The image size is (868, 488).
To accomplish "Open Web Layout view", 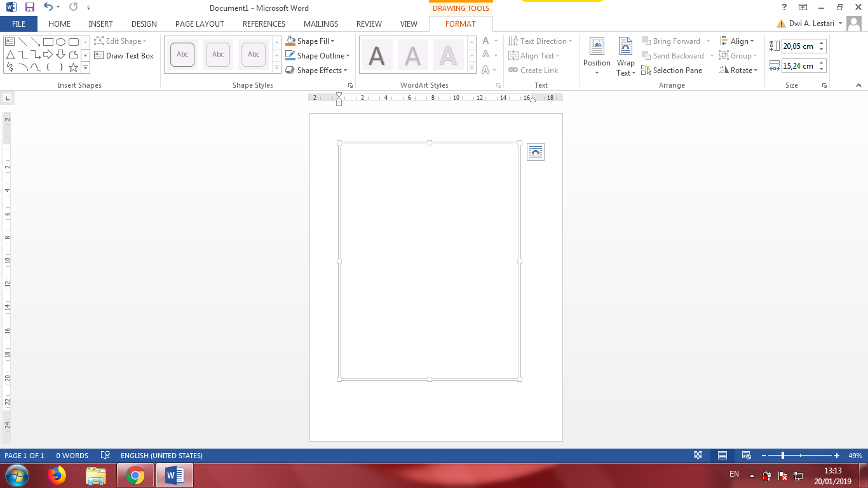I will [x=747, y=456].
